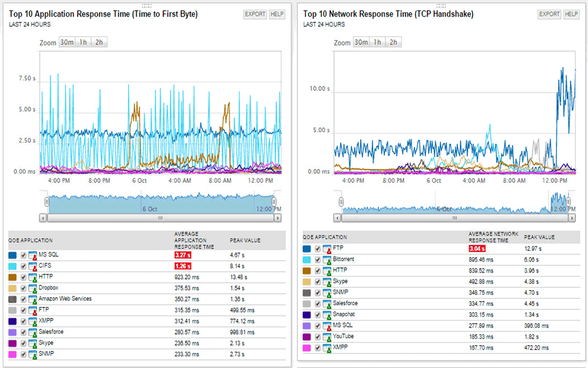Open Export for Application Response Time chart
This screenshot has height=368, width=588.
255,14
